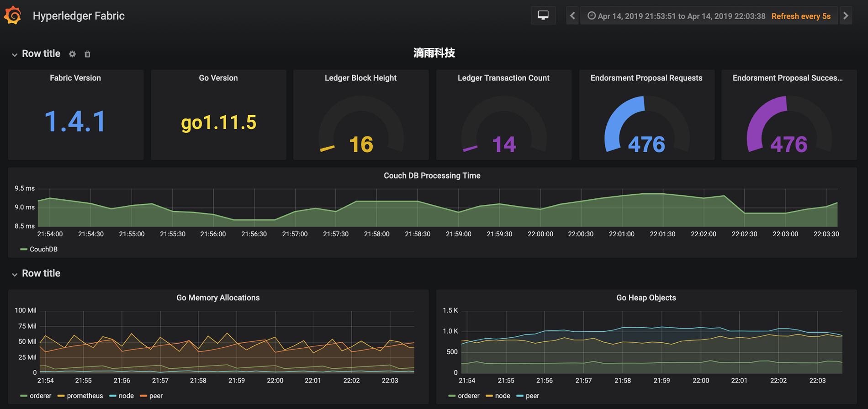Open the time range picker

[676, 16]
